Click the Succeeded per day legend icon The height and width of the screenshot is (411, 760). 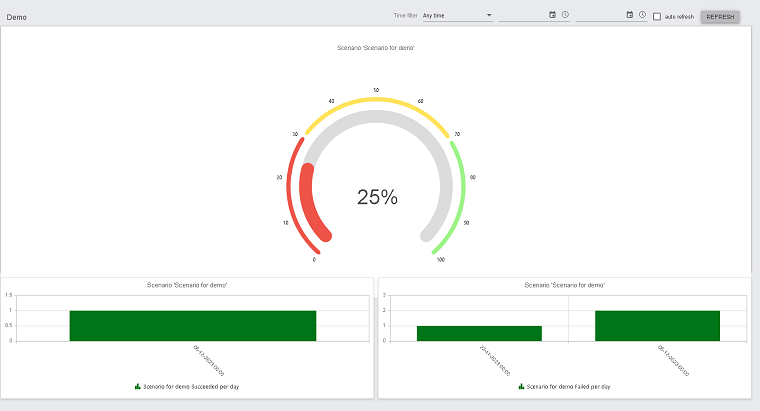point(138,386)
